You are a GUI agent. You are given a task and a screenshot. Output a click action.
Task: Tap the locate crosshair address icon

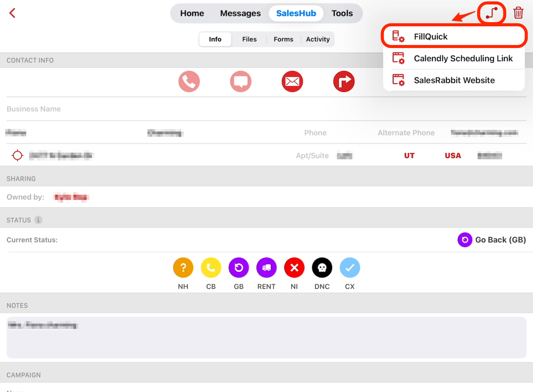coord(17,155)
